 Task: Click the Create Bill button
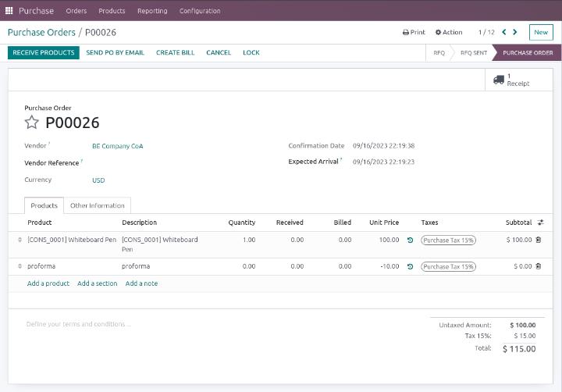point(176,53)
